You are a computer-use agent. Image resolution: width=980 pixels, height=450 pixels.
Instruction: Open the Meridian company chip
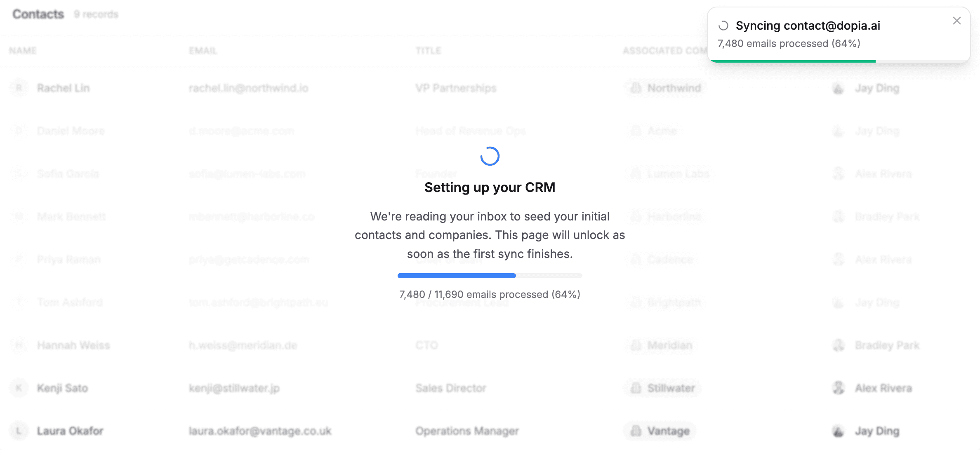click(x=662, y=345)
